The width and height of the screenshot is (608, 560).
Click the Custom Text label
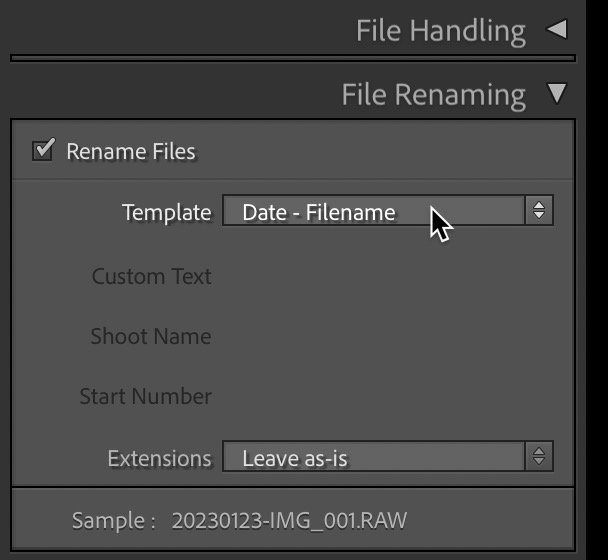tap(152, 277)
